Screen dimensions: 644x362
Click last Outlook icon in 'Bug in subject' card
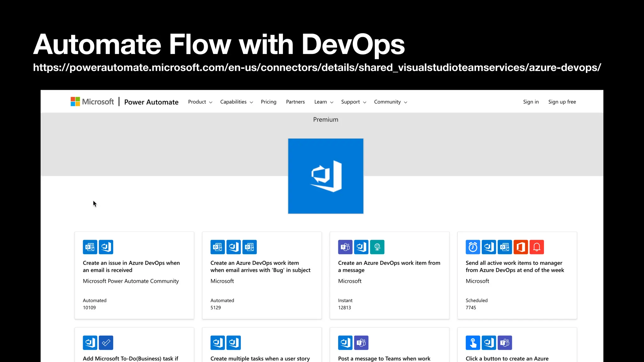250,247
